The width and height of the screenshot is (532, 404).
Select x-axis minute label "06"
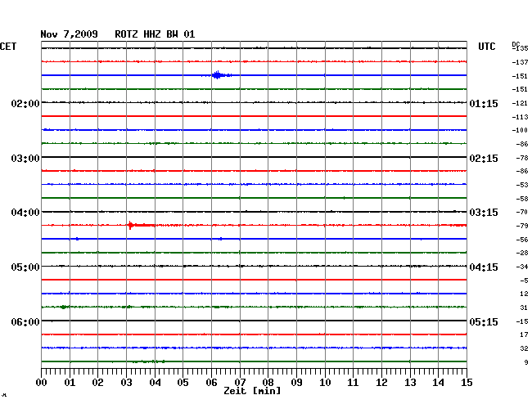click(211, 383)
